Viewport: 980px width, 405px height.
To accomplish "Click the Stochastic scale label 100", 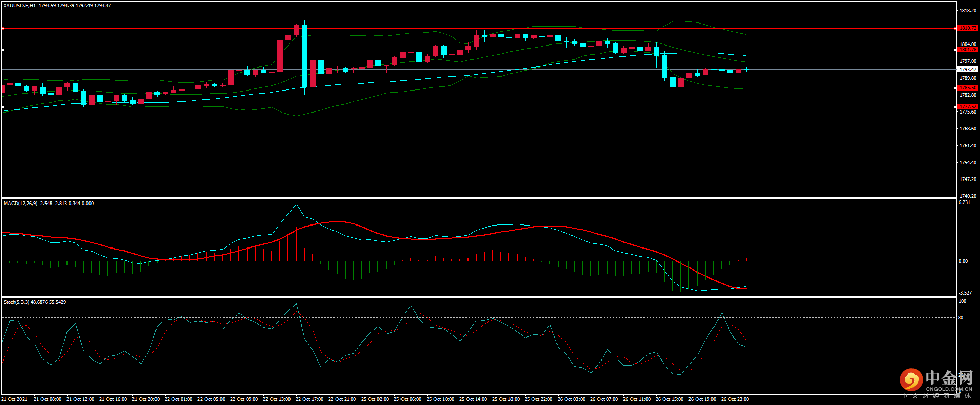I will click(962, 301).
